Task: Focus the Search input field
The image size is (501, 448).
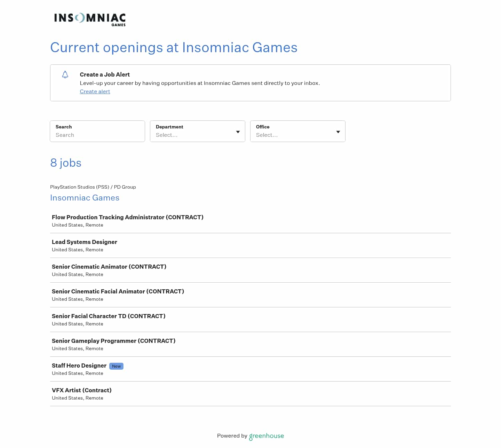Action: (x=97, y=131)
